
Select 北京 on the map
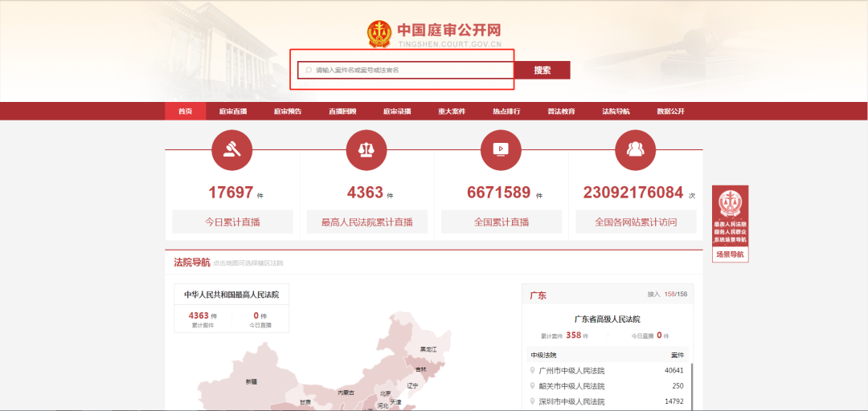coord(385,394)
